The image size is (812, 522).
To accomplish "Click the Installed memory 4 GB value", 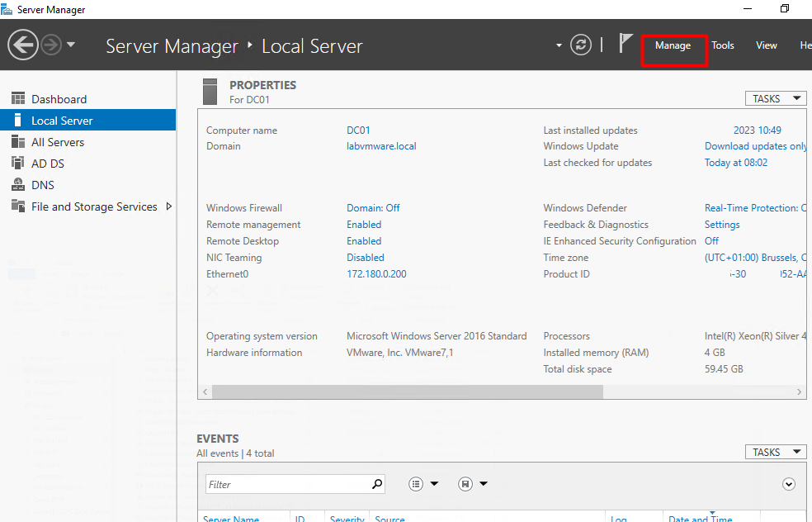I will [x=715, y=353].
